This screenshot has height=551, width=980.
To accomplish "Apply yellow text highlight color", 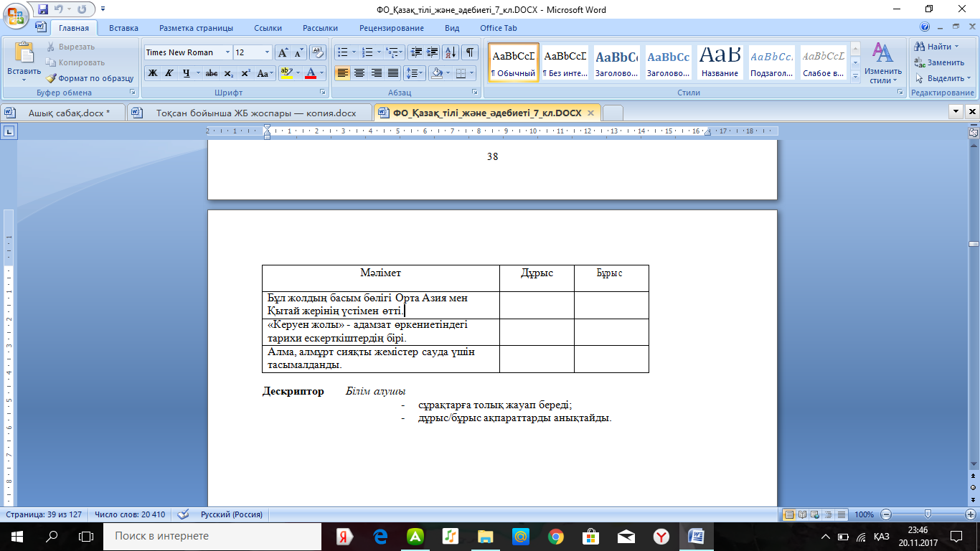I will tap(286, 73).
